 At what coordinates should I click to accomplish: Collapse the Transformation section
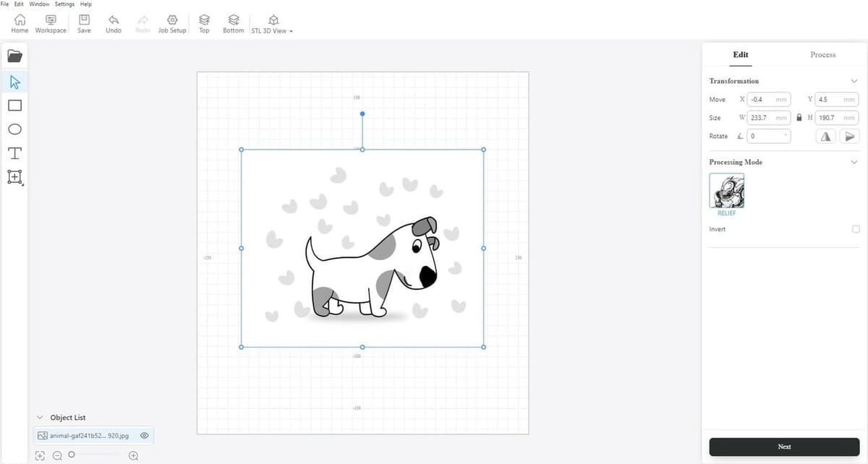854,81
